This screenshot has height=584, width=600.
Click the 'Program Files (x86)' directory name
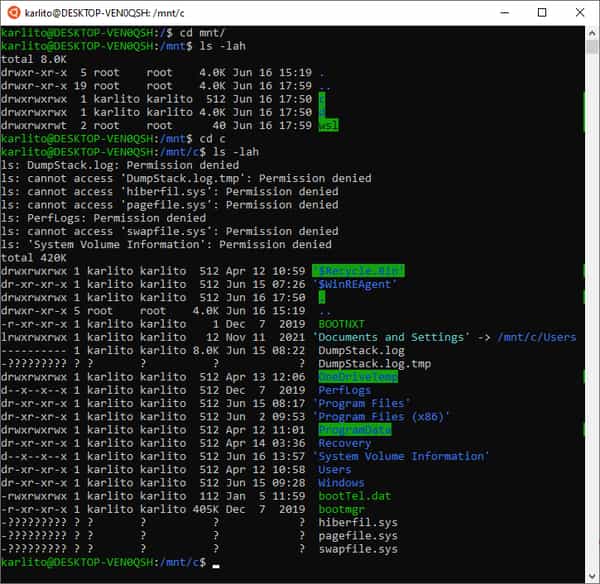pyautogui.click(x=382, y=416)
